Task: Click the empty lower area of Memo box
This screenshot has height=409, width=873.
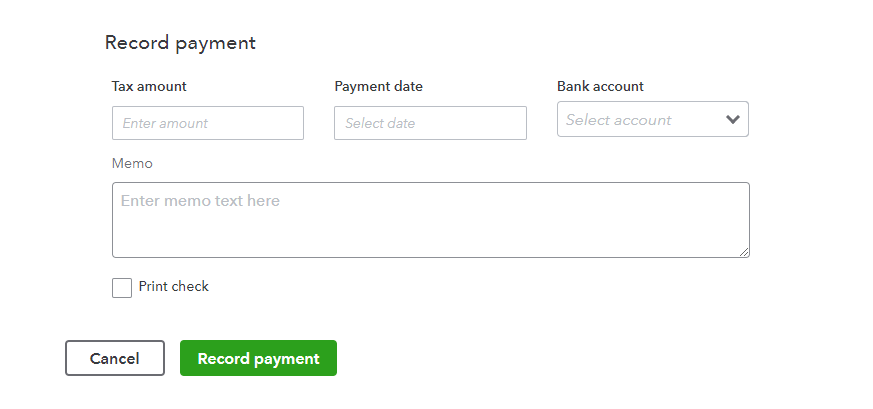Action: click(430, 240)
